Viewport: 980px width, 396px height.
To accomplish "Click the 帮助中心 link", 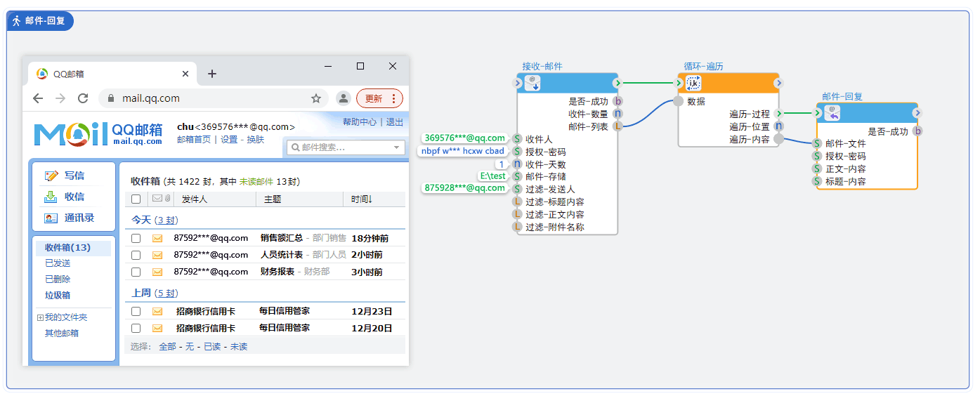I will [359, 122].
